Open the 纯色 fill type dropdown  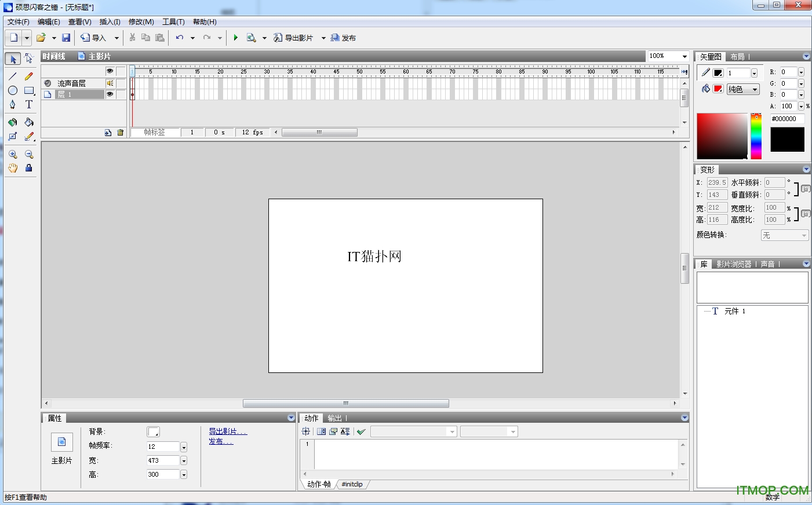743,89
